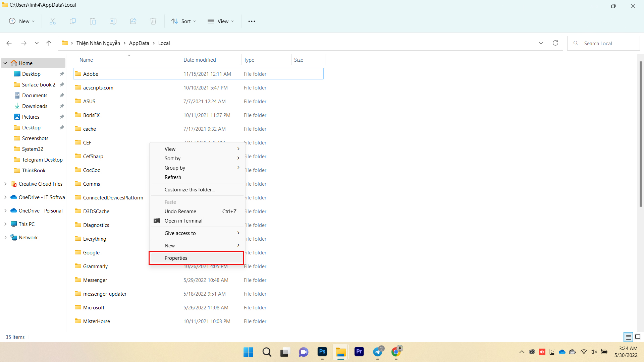Expand OneDrive - Personal node
This screenshot has width=644, height=362.
(x=5, y=210)
